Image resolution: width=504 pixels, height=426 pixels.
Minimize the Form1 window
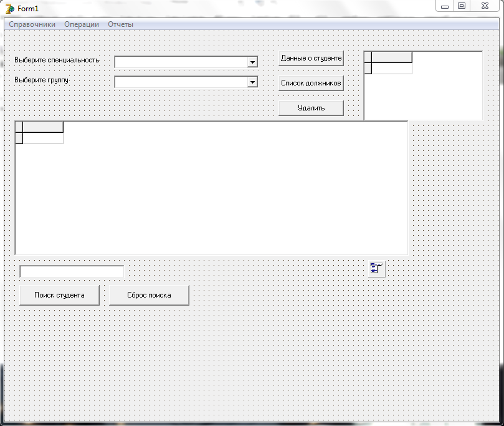tap(445, 6)
